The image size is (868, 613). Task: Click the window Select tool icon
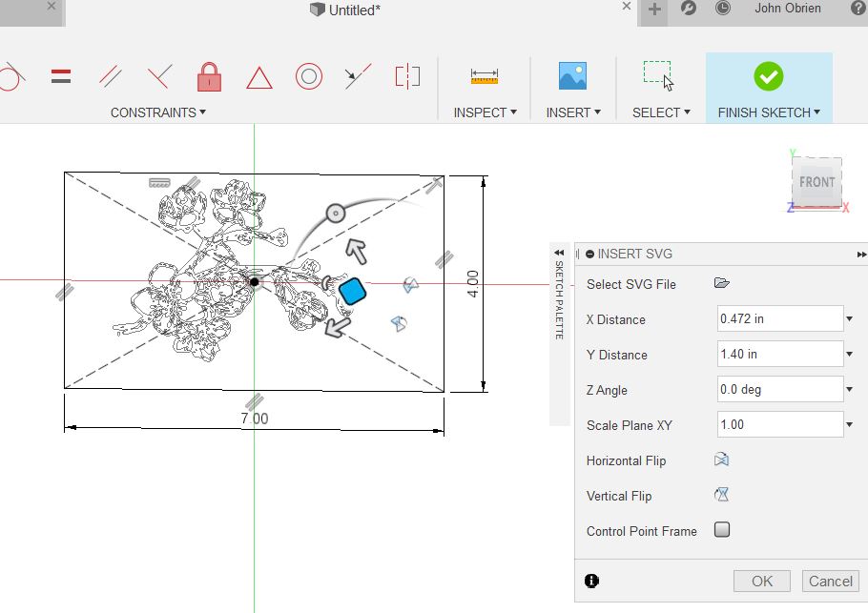658,76
